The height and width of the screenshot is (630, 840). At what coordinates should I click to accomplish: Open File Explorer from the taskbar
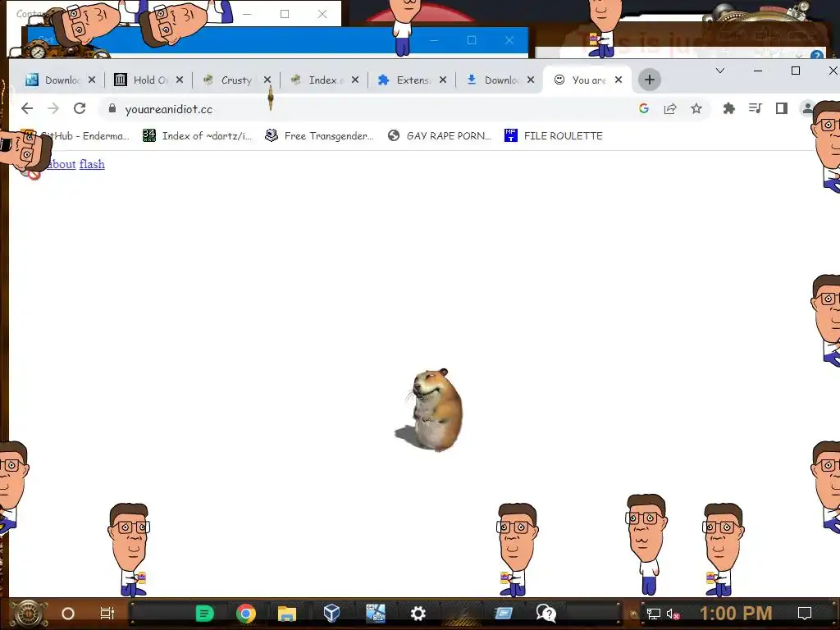click(x=287, y=614)
